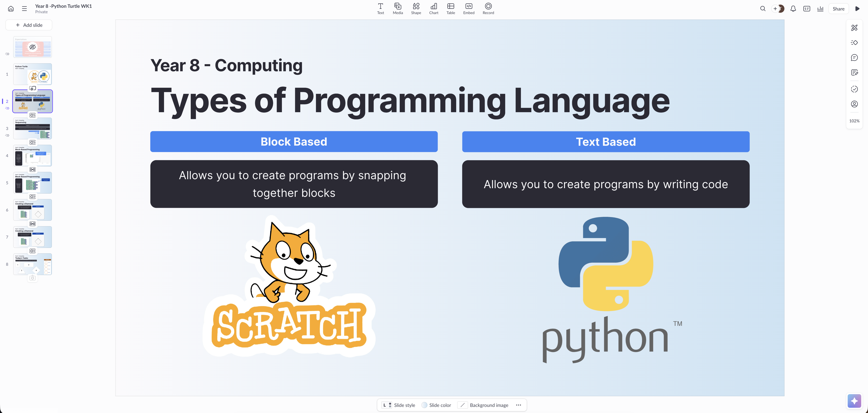This screenshot has width=868, height=413.
Task: Open presentation analytics bar-chart icon
Action: [820, 9]
